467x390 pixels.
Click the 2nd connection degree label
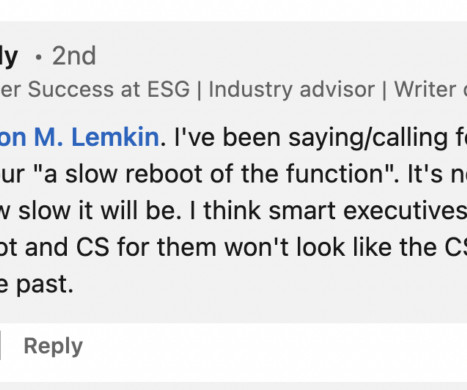coord(74,56)
